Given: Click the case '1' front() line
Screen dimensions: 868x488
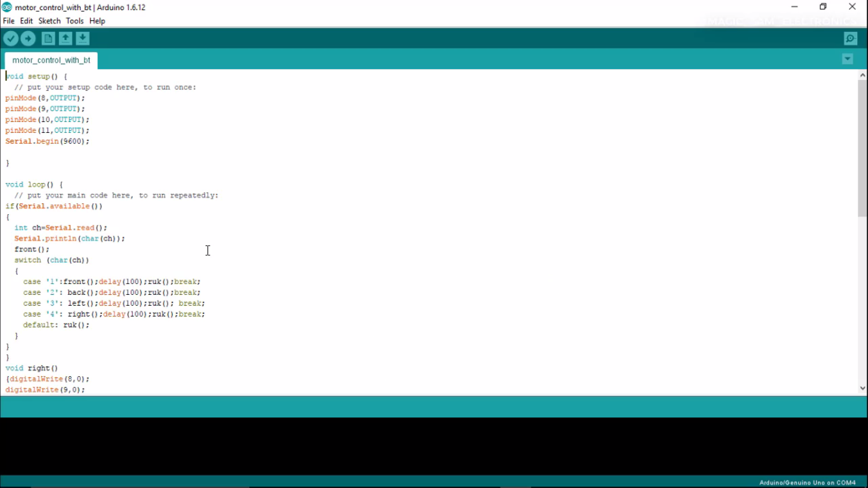Looking at the screenshot, I should [x=112, y=281].
